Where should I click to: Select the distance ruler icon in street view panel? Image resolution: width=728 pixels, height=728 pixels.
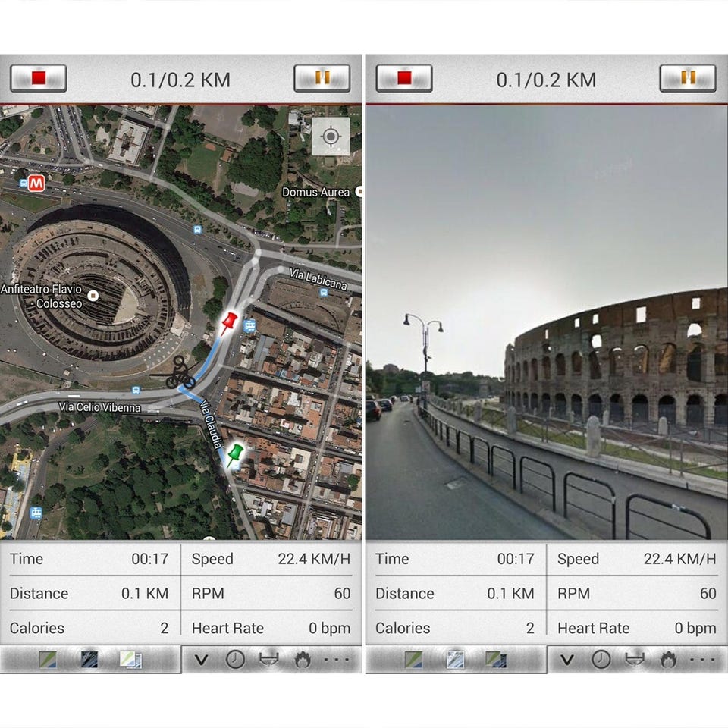(x=635, y=659)
